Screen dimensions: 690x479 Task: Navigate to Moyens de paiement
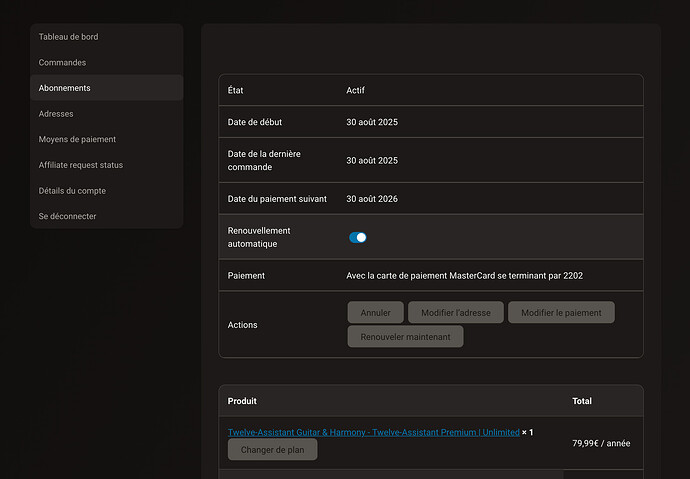coord(77,139)
